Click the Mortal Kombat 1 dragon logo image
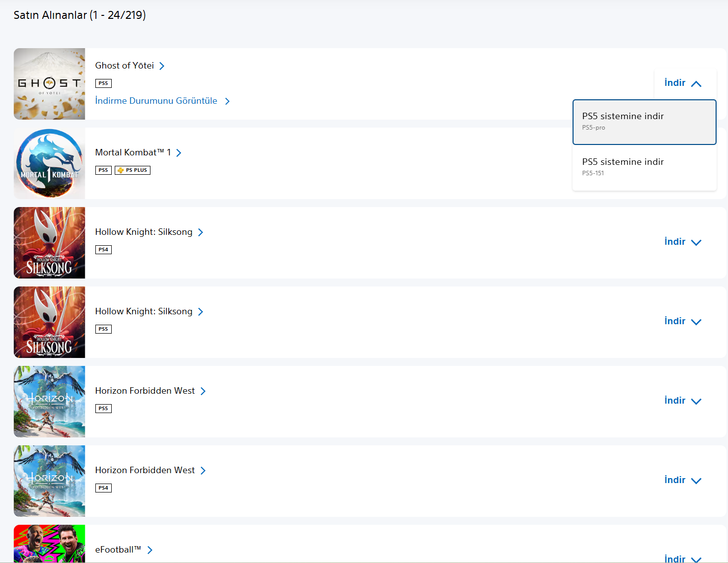 [x=49, y=163]
